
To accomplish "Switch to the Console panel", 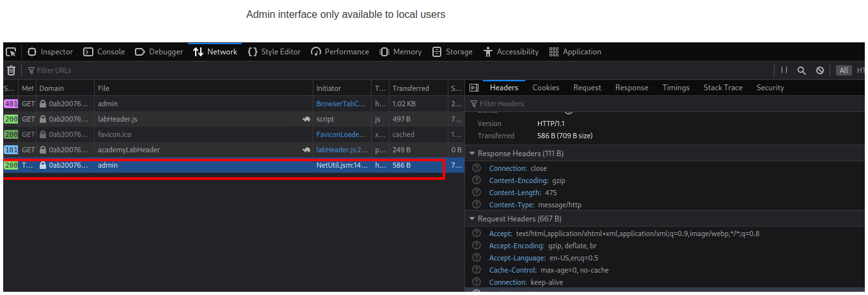I will pos(104,52).
